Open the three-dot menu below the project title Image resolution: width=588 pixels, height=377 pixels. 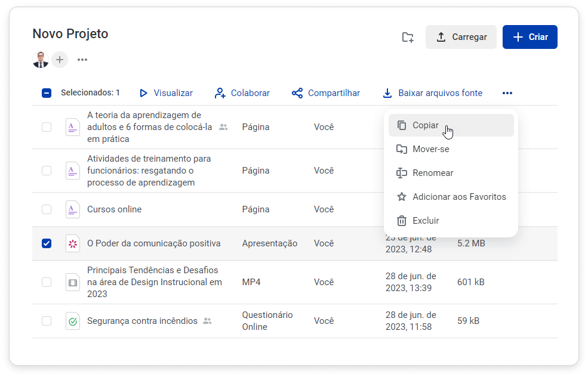[82, 60]
